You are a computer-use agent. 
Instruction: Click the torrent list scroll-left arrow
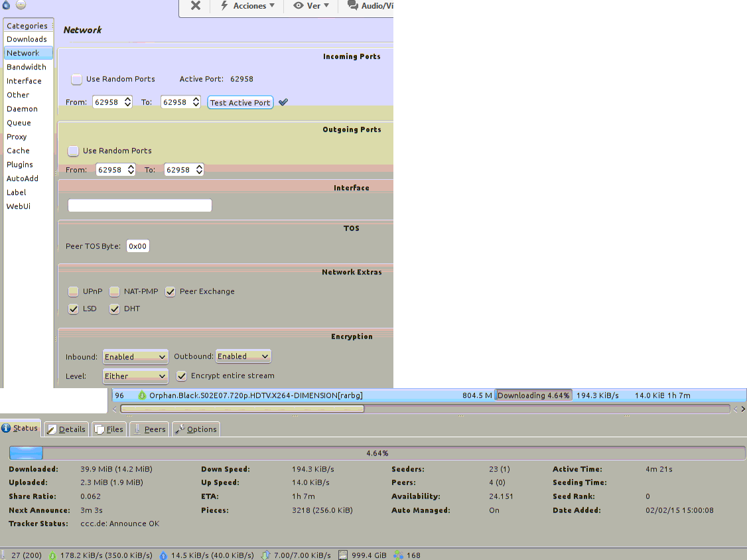114,409
